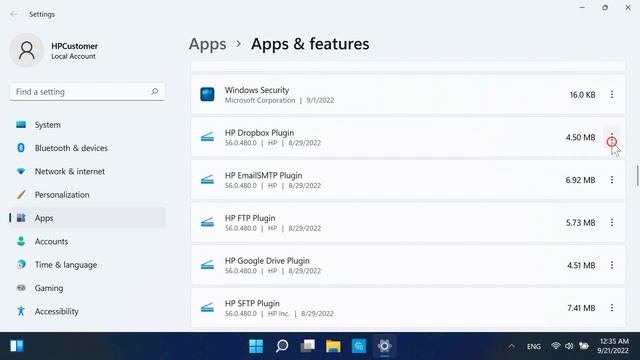The height and width of the screenshot is (360, 640).
Task: Open more options for Windows Security
Action: [x=611, y=95]
